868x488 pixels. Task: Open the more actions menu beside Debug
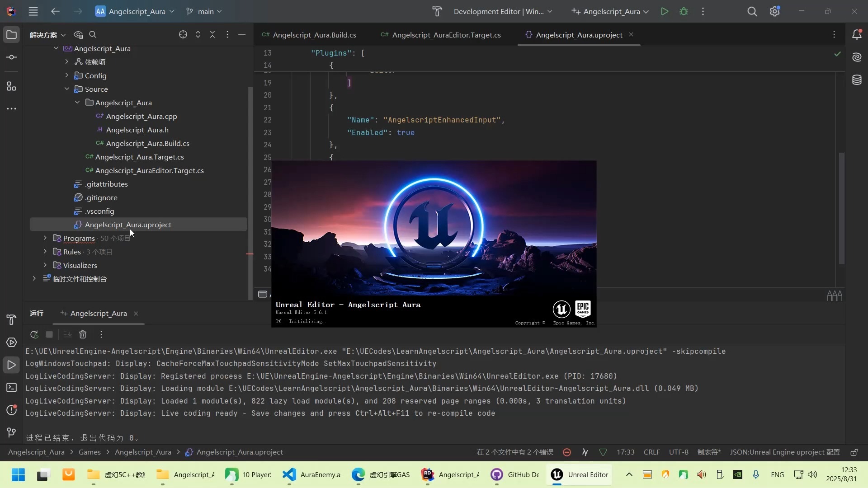point(703,11)
